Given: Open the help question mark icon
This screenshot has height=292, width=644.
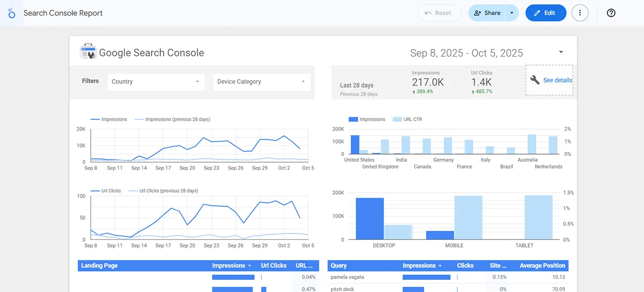Looking at the screenshot, I should [x=611, y=13].
